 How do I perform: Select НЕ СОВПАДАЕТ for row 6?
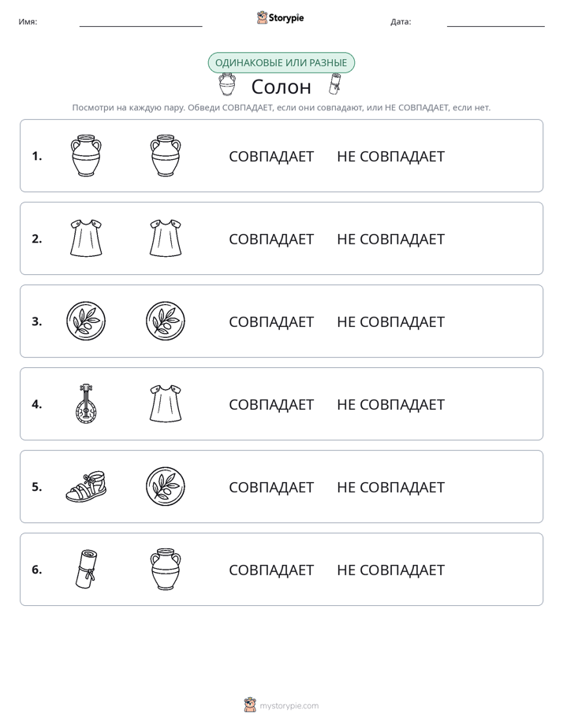point(390,570)
